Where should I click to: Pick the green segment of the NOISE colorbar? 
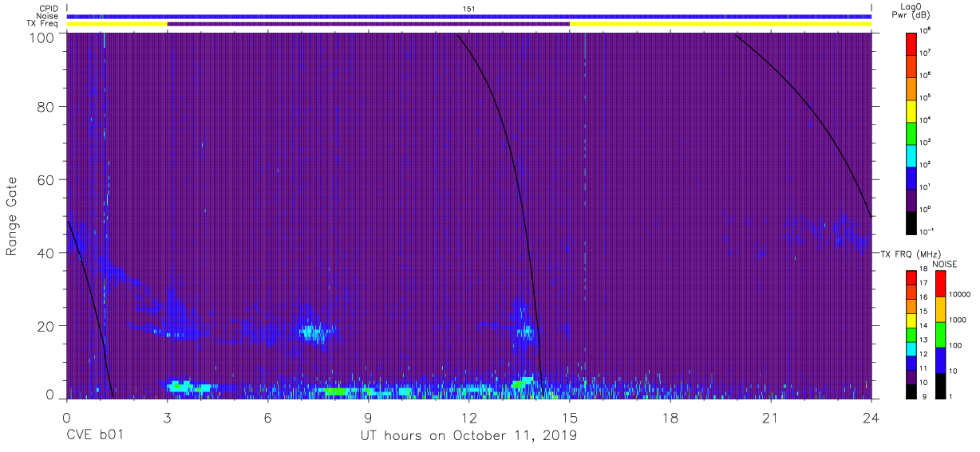tap(940, 335)
